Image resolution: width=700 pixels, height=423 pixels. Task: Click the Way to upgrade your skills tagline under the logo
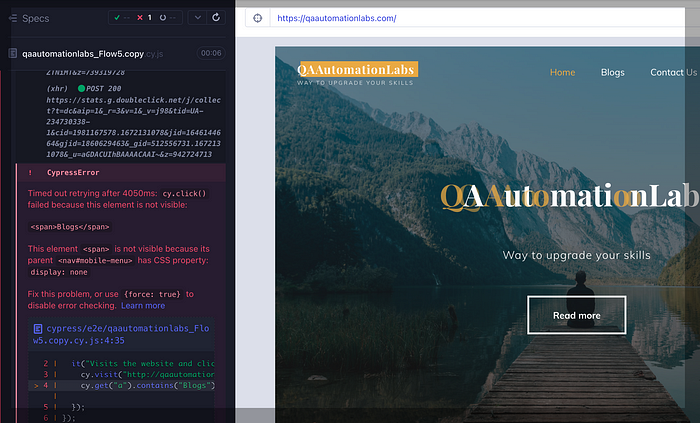coord(355,83)
